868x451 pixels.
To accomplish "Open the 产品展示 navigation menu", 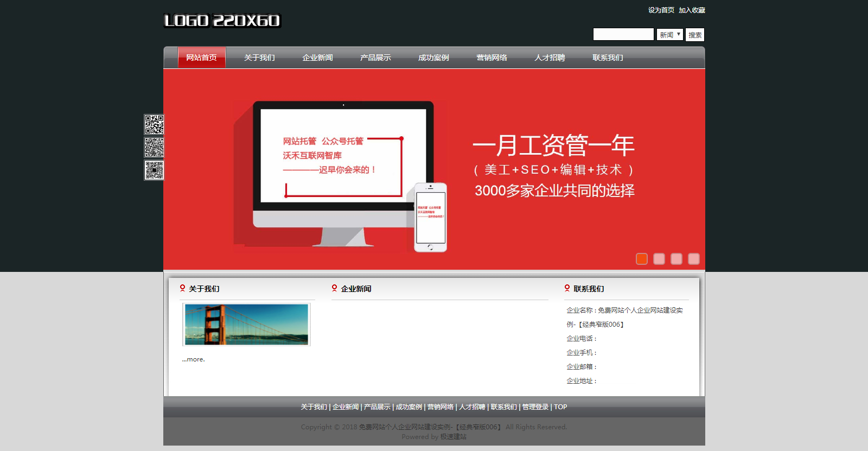I will pyautogui.click(x=375, y=58).
